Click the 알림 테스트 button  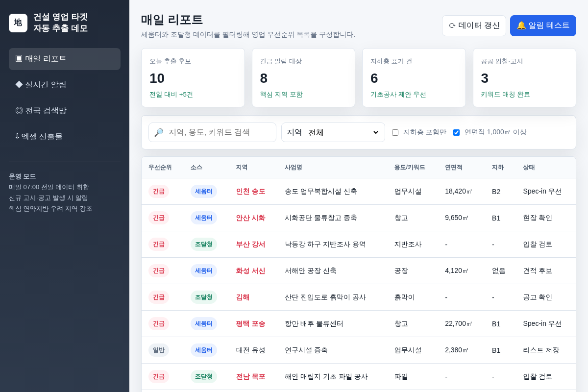point(543,25)
